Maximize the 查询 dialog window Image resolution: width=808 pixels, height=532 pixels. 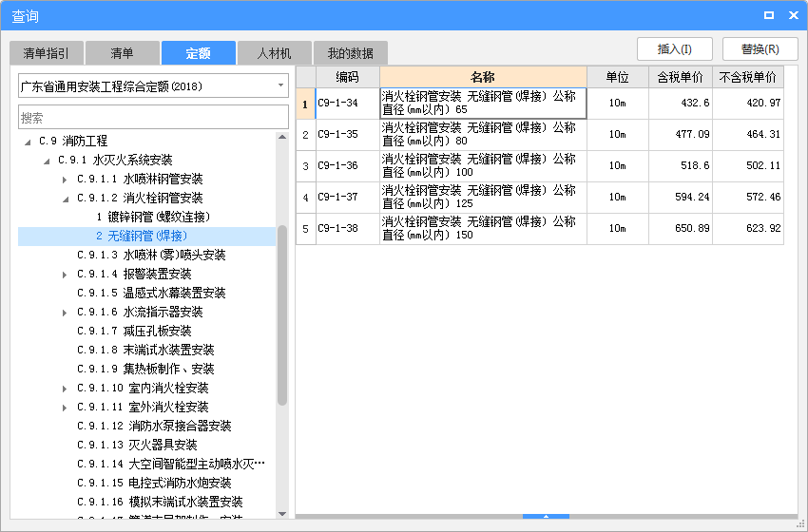(x=768, y=15)
